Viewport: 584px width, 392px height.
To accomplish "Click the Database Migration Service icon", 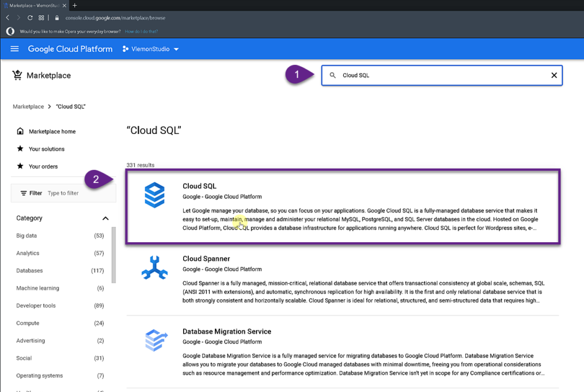I will click(153, 340).
